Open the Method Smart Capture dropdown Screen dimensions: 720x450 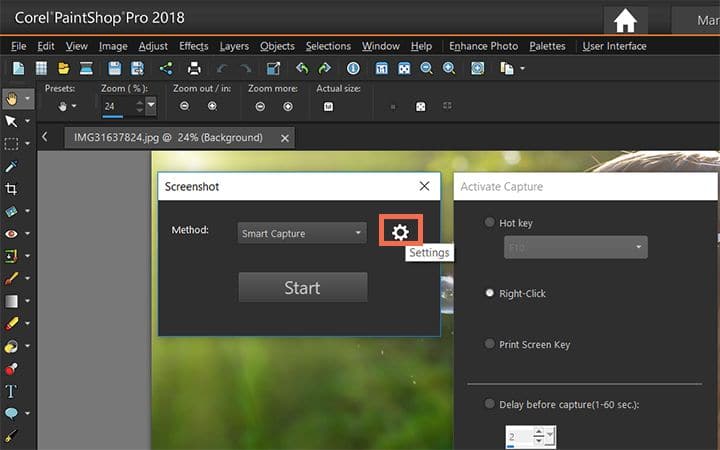click(x=302, y=233)
